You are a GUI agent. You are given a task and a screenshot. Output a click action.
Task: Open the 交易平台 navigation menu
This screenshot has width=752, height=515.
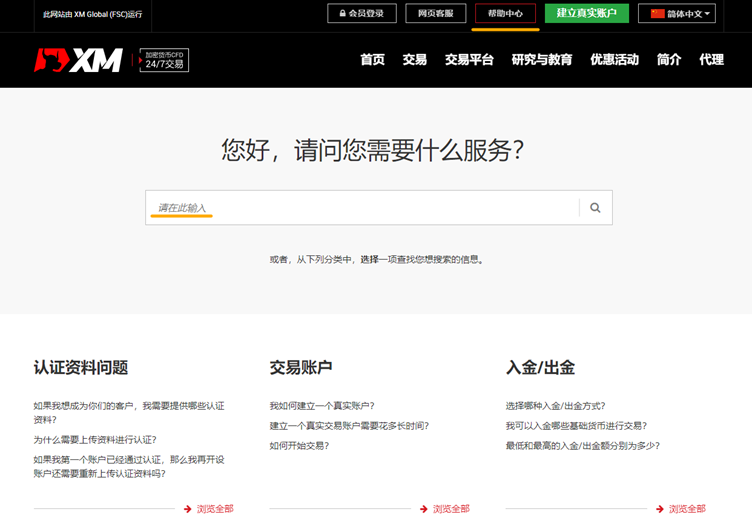click(x=469, y=60)
